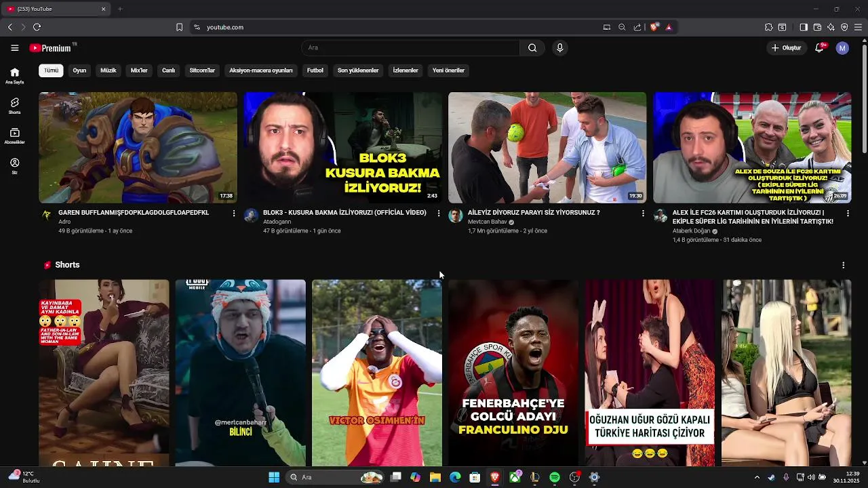Image resolution: width=868 pixels, height=488 pixels.
Task: Open the Aileyiz Diyoruz video thumbnail
Action: [x=547, y=148]
